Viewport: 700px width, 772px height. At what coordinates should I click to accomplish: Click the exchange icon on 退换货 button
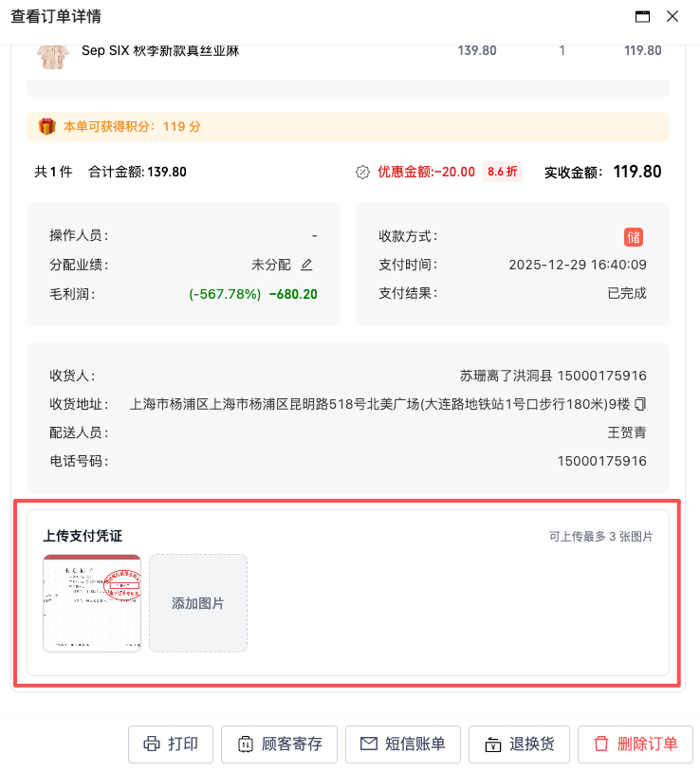click(494, 744)
